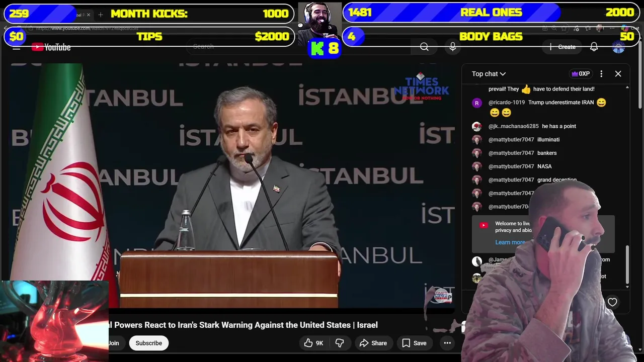Share this video
Screen dimensions: 644x362
373,343
